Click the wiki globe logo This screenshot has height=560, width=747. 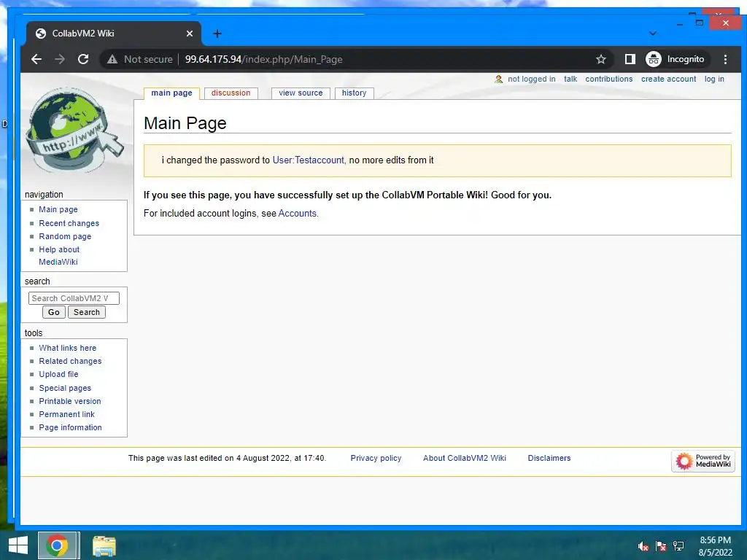pos(75,130)
